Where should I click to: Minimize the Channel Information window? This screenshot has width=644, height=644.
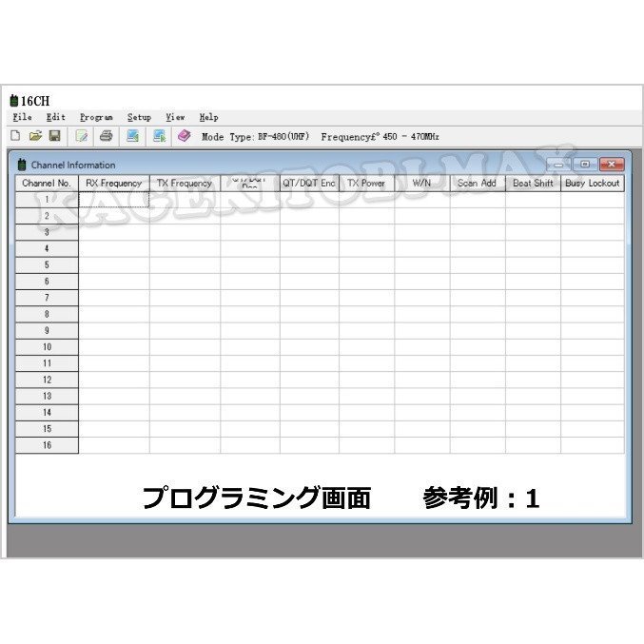pyautogui.click(x=558, y=165)
